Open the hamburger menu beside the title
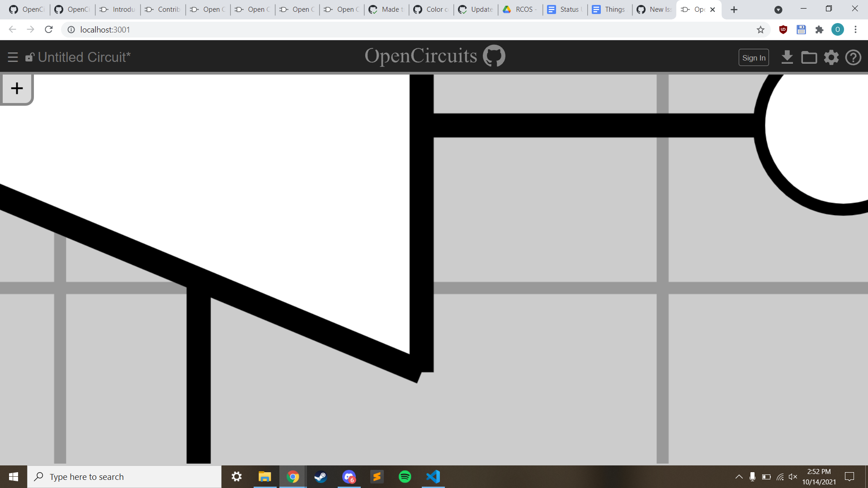 point(12,57)
